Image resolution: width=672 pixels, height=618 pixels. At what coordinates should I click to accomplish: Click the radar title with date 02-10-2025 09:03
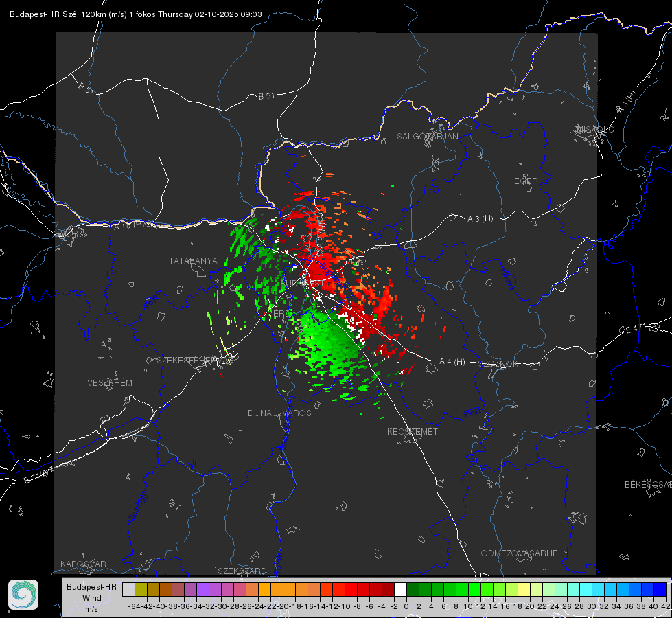(135, 14)
